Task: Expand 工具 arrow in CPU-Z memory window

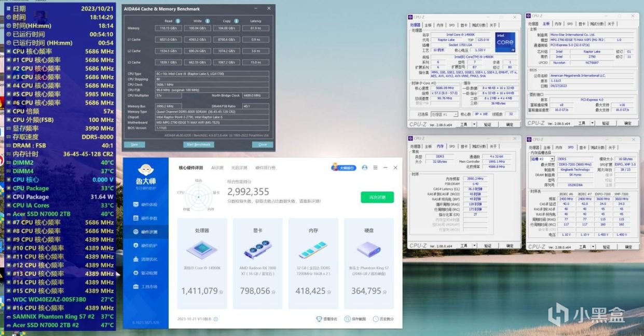Action: (x=474, y=246)
